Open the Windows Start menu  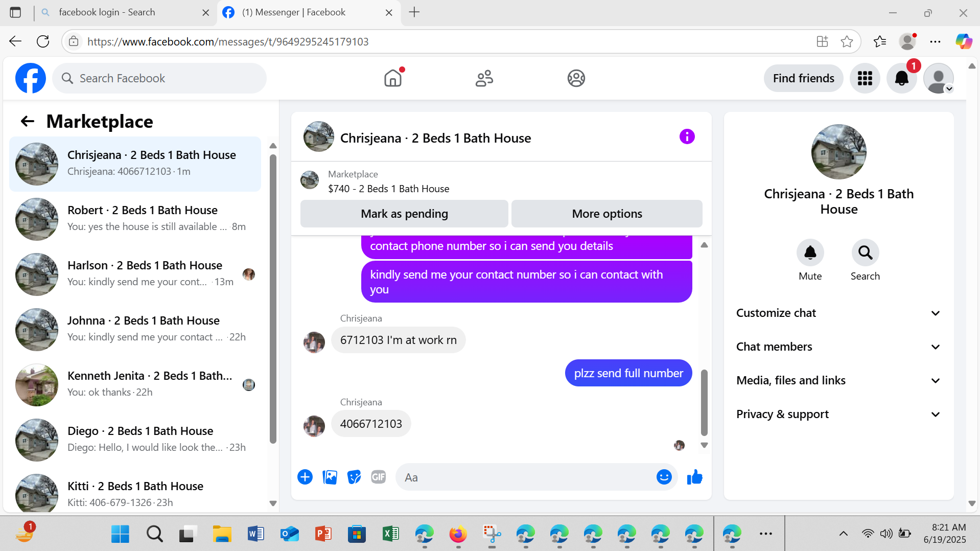pos(121,534)
